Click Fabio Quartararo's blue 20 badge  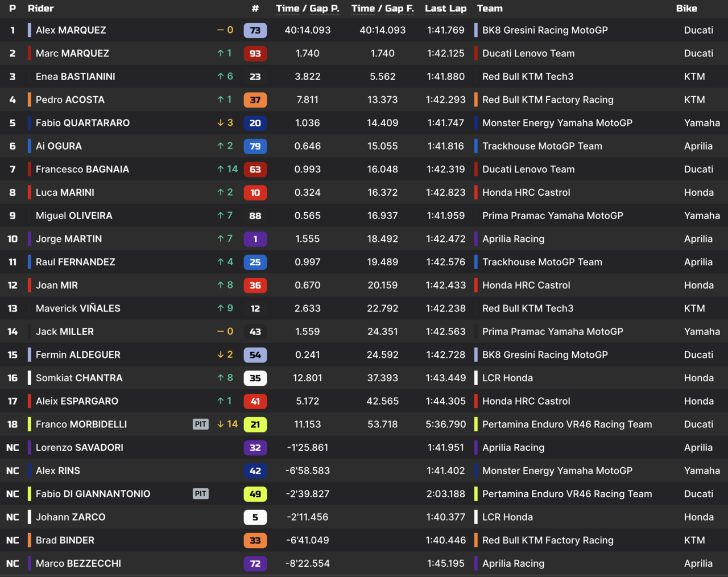(255, 123)
